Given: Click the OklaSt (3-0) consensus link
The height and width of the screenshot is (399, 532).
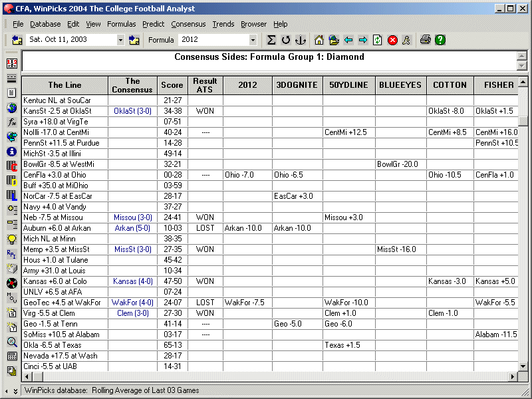Looking at the screenshot, I should click(132, 111).
